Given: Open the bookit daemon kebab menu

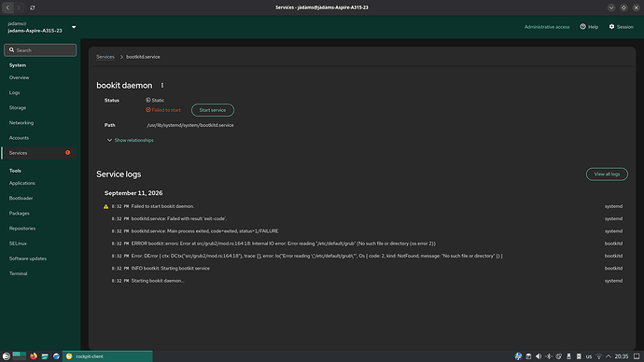Looking at the screenshot, I should 162,86.
